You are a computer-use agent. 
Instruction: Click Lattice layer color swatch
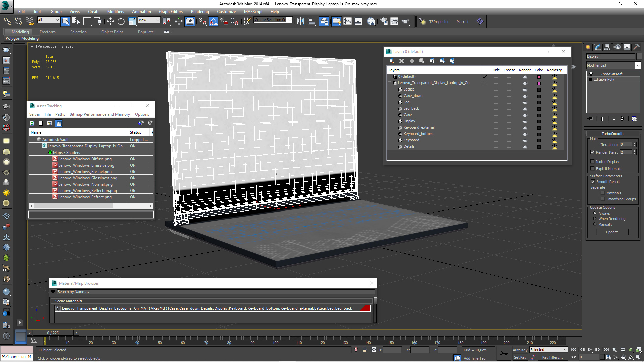[x=539, y=90]
